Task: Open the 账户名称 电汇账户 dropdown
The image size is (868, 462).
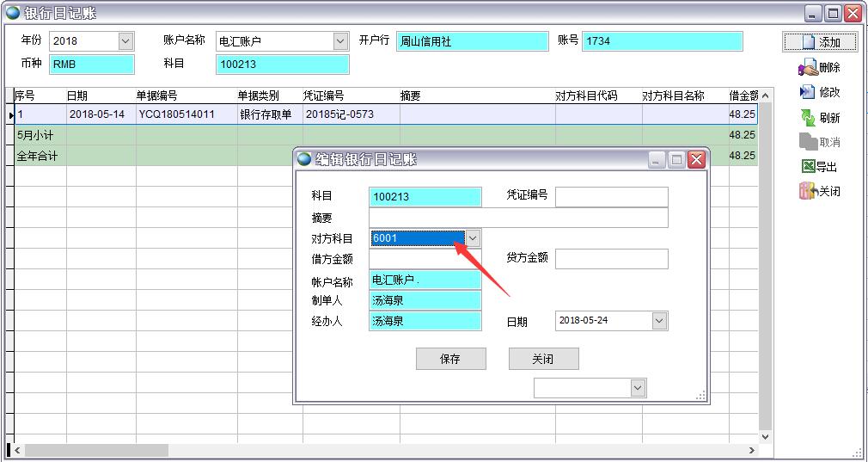Action: (340, 41)
